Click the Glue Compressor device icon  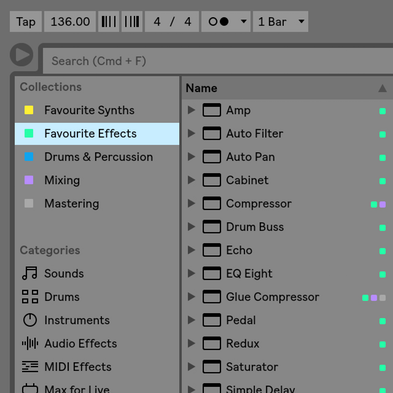(x=212, y=297)
